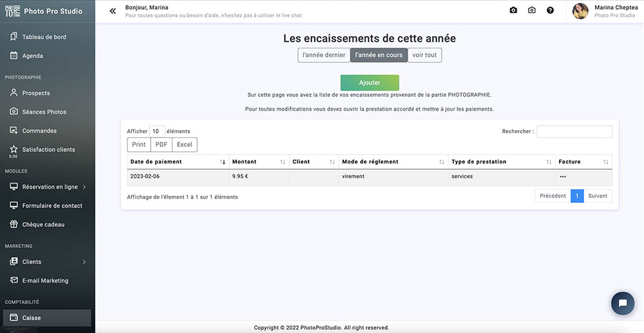Open Séances Photos section
Viewport: 644px width, 333px height.
44,111
